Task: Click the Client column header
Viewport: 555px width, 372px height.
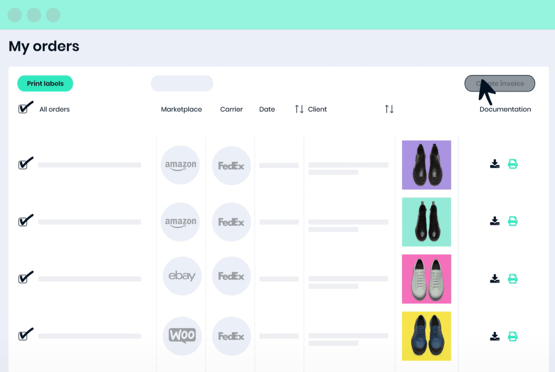Action: point(317,109)
